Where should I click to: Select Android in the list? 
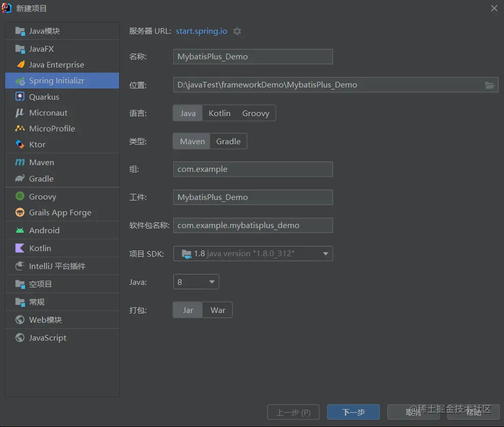62,230
